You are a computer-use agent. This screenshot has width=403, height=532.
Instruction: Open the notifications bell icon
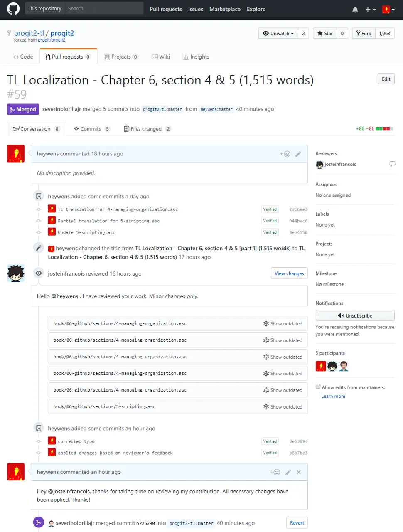coord(355,9)
